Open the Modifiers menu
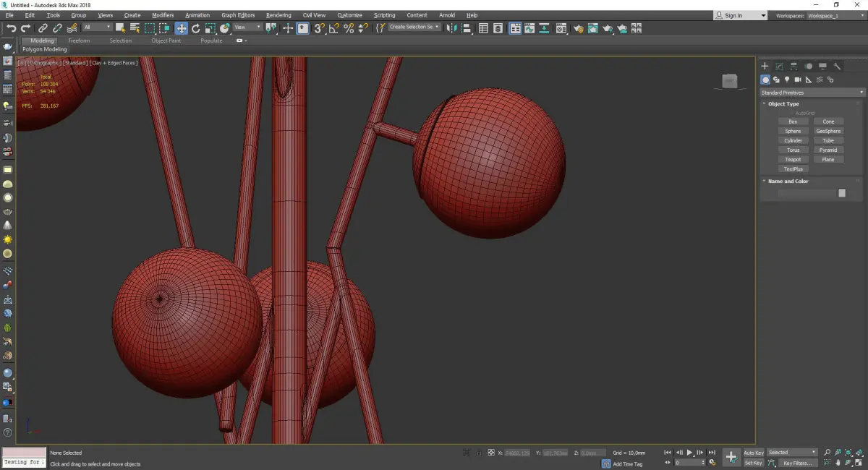This screenshot has width=868, height=470. pos(163,15)
